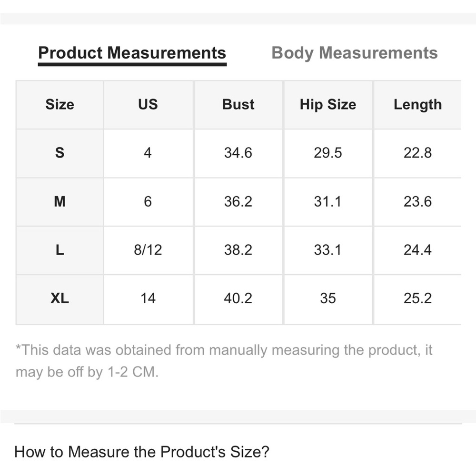Click the Bust column header
This screenshot has height=476, width=476.
pos(238,105)
